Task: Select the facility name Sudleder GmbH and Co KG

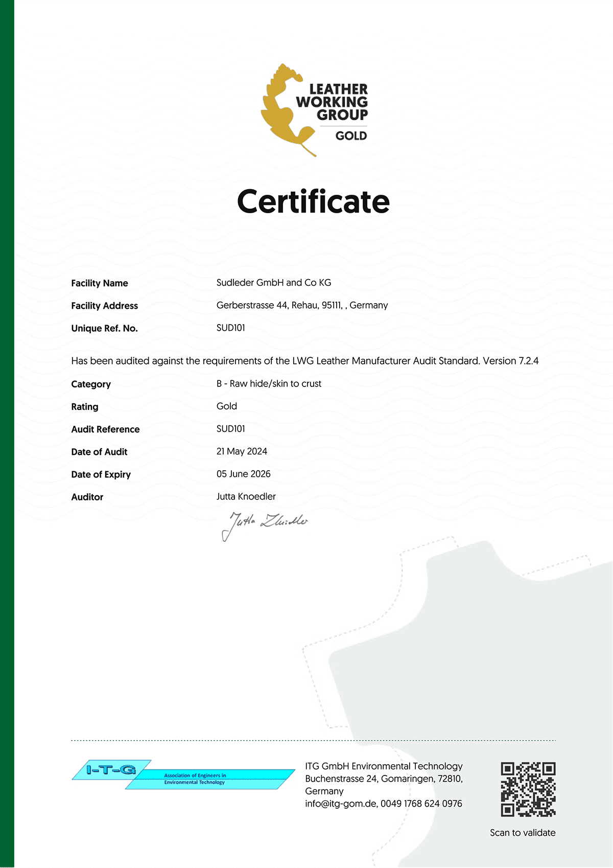Action: pyautogui.click(x=274, y=283)
